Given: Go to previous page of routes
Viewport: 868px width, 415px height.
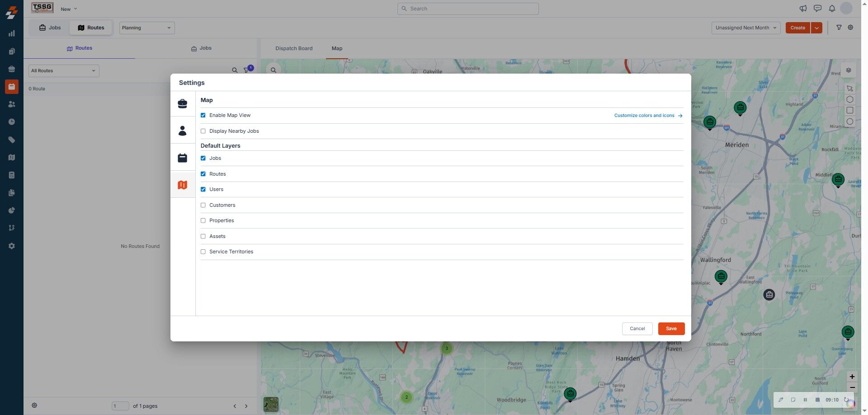Looking at the screenshot, I should pyautogui.click(x=235, y=406).
